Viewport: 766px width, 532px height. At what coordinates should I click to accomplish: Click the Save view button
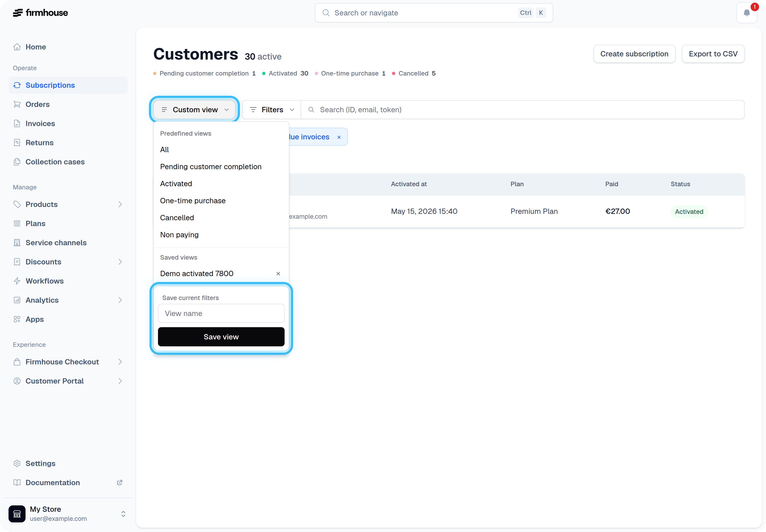pyautogui.click(x=221, y=337)
